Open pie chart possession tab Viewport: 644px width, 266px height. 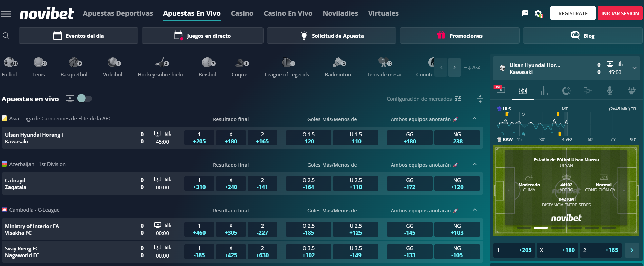(x=566, y=91)
